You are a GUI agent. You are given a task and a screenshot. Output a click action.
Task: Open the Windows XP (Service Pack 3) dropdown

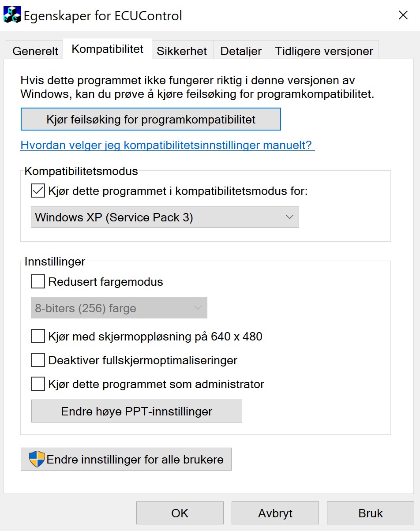tap(289, 217)
